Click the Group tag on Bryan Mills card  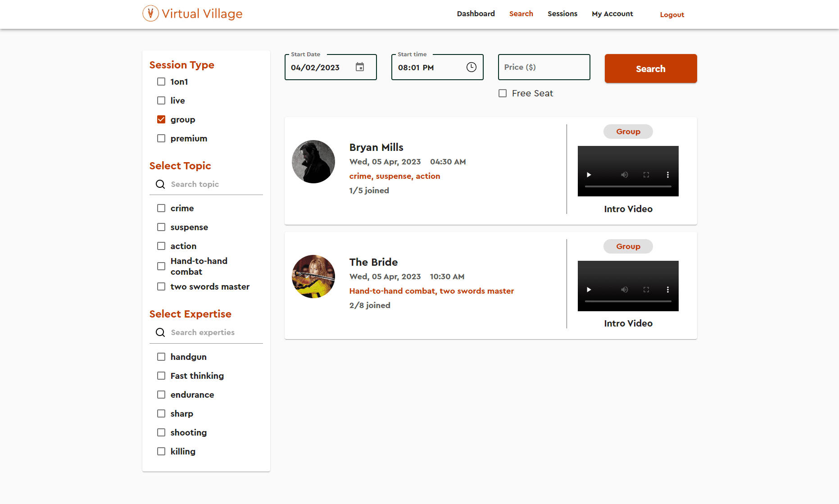628,132
